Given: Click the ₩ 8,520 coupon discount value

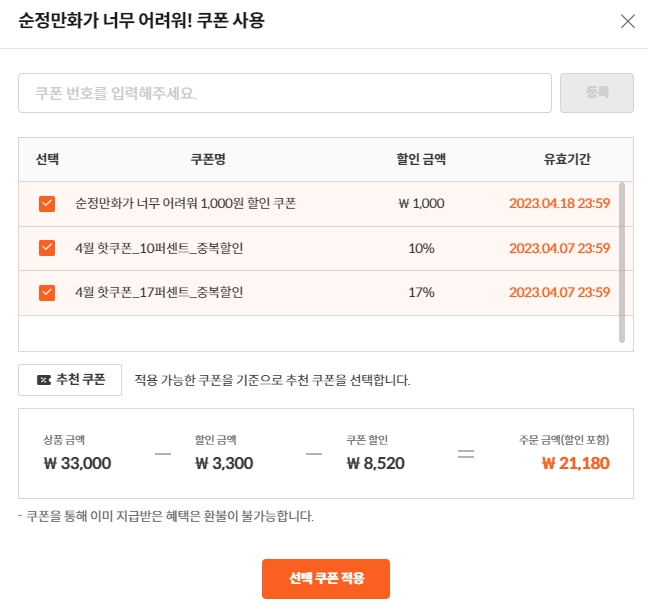Looking at the screenshot, I should coord(376,463).
